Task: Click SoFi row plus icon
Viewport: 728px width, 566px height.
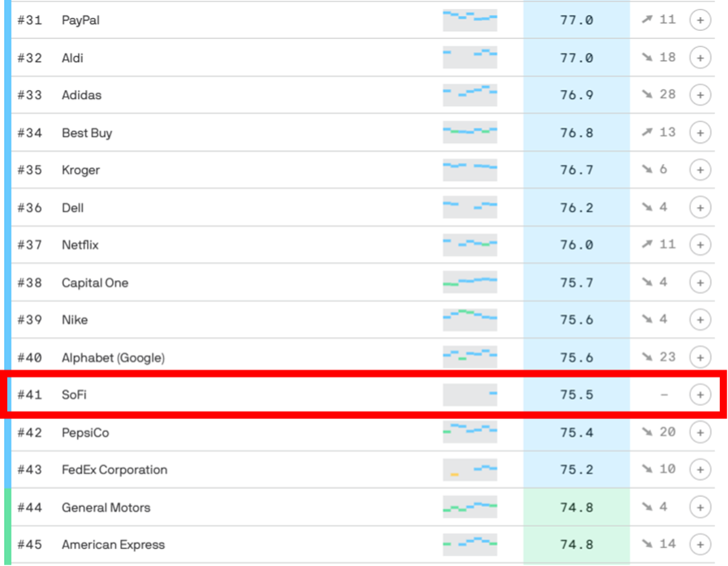Action: click(700, 395)
